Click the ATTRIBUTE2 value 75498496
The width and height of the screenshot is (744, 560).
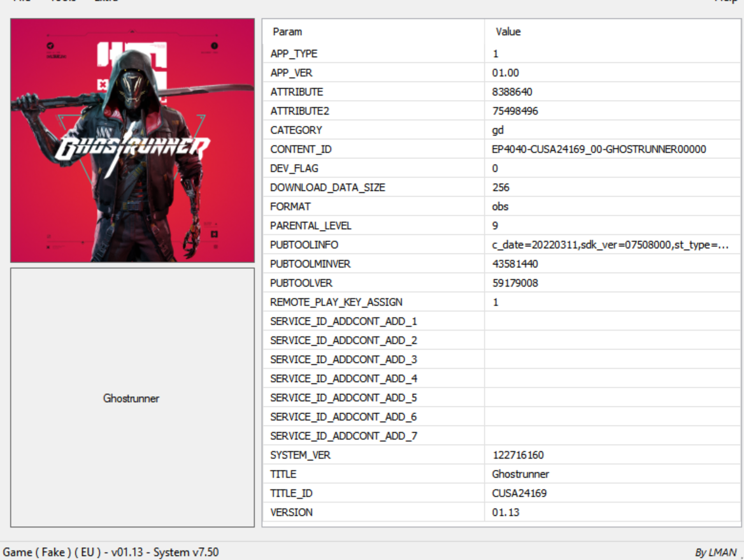pyautogui.click(x=515, y=111)
